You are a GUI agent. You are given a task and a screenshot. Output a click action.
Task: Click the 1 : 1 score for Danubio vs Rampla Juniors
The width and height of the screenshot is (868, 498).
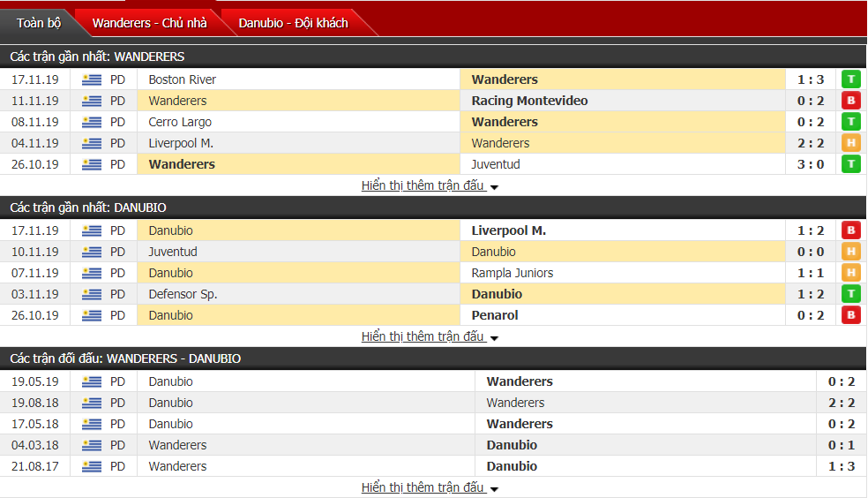point(811,273)
